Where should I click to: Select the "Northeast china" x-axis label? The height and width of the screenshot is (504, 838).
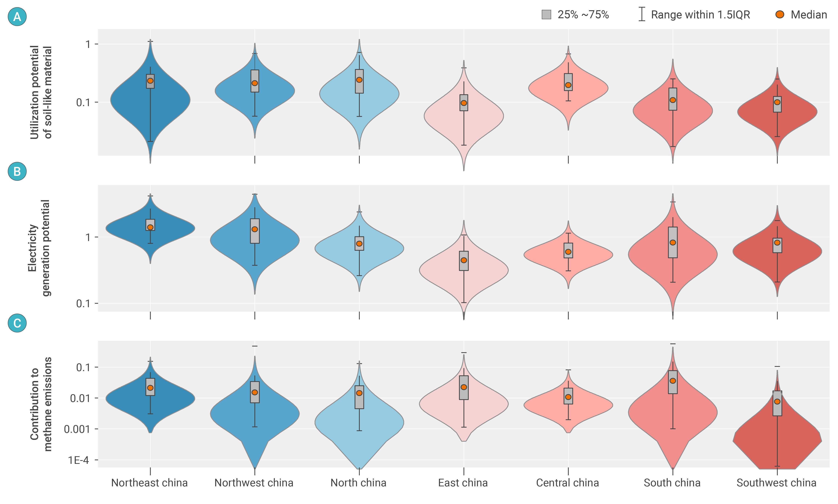[149, 483]
